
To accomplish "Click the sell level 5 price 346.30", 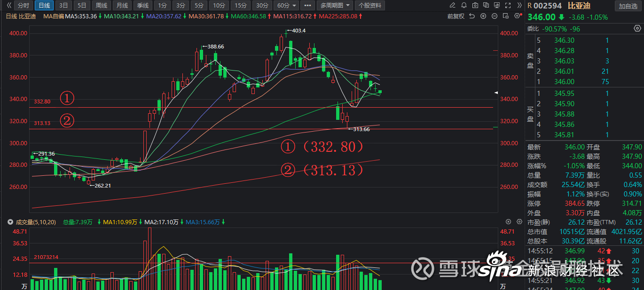I will pos(564,40).
